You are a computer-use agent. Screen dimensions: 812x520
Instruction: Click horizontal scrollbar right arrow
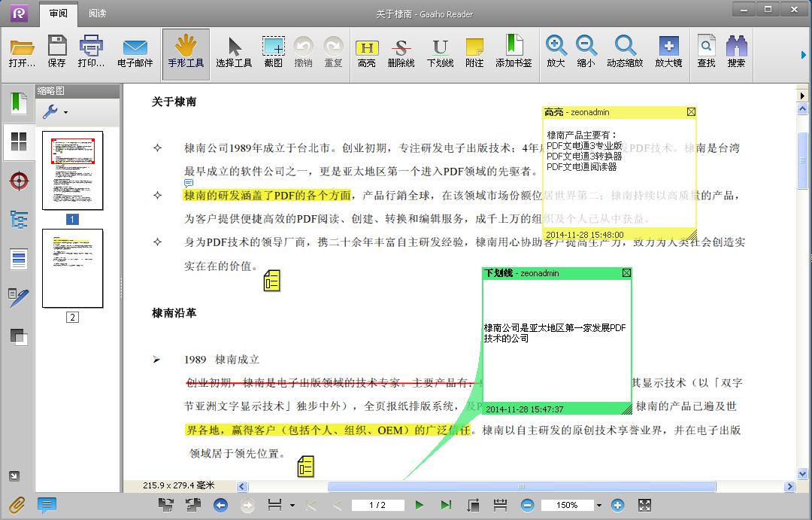[x=789, y=486]
